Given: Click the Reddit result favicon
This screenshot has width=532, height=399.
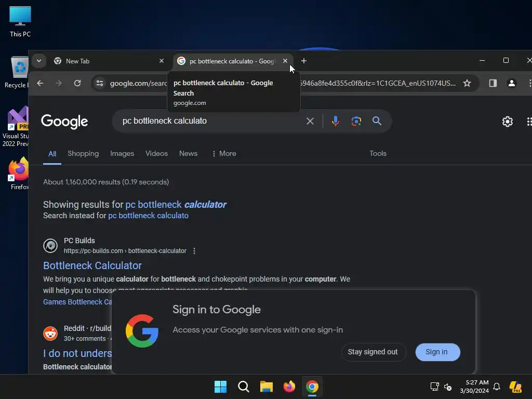Looking at the screenshot, I should point(50,334).
